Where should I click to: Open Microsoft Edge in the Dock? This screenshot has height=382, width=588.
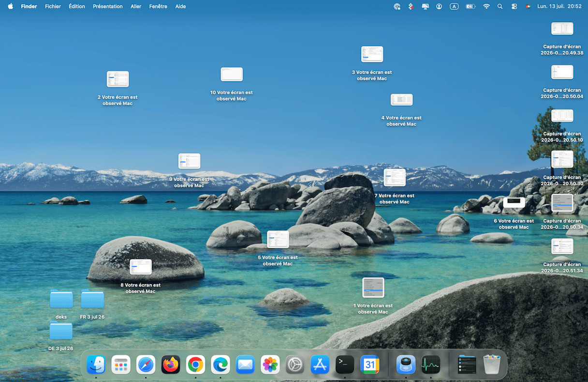coord(220,365)
